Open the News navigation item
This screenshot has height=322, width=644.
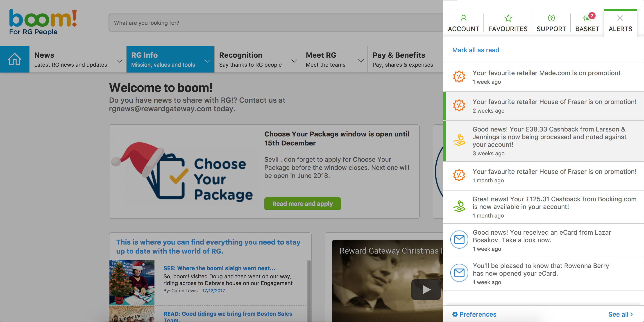pyautogui.click(x=78, y=59)
